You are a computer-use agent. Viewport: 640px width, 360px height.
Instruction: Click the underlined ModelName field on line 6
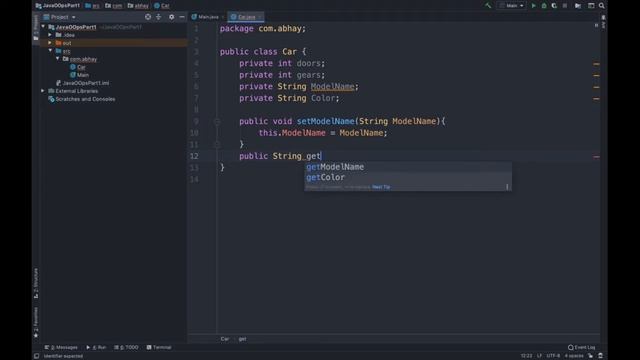[x=332, y=87]
